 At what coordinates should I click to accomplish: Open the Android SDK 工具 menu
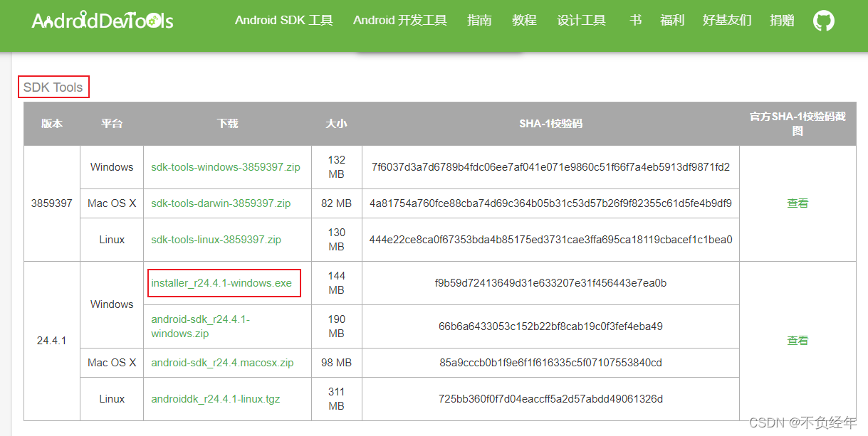click(x=284, y=21)
